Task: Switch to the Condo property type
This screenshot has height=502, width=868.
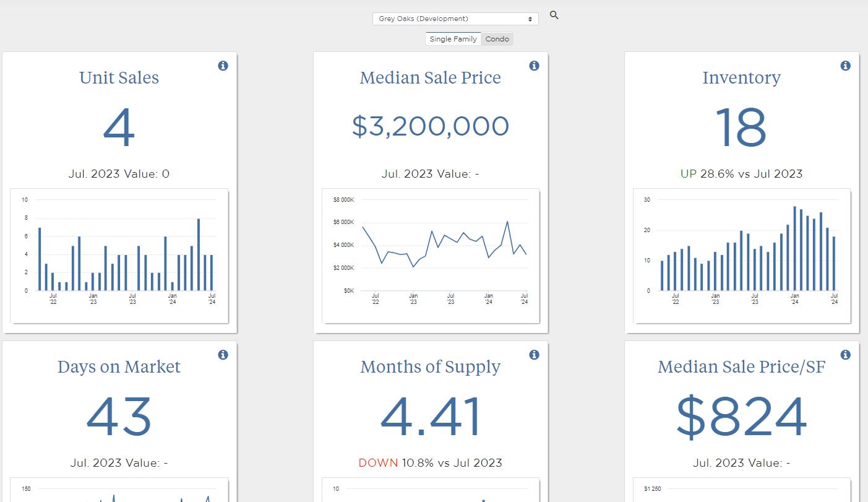Action: [x=497, y=39]
